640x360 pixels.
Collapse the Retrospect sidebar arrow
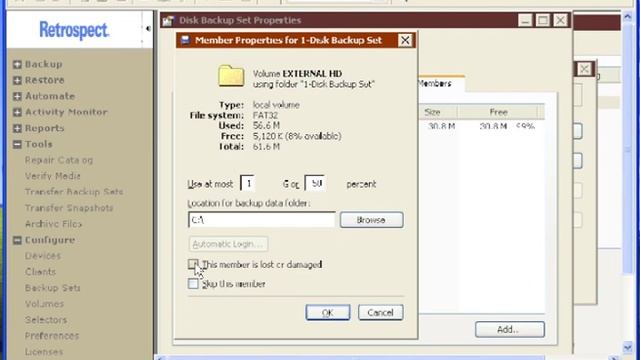[x=147, y=29]
